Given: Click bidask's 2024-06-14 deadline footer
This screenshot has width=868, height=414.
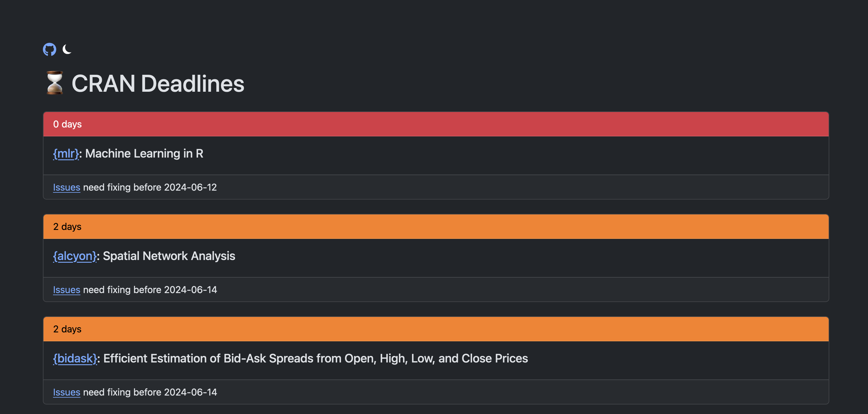Looking at the screenshot, I should coord(436,392).
